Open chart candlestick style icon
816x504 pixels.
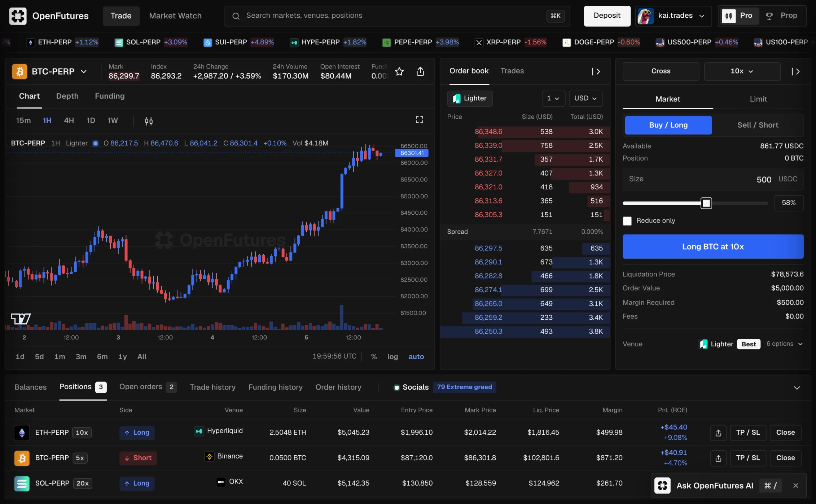(x=149, y=121)
